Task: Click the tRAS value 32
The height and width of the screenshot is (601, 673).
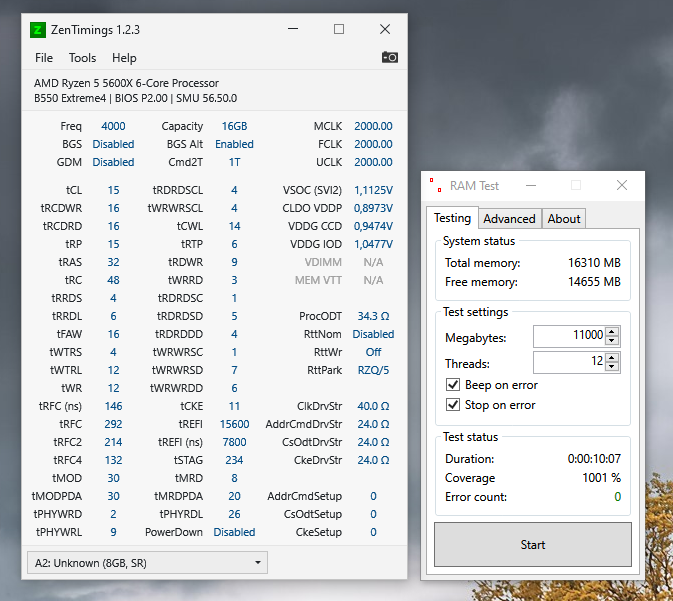Action: coord(113,262)
